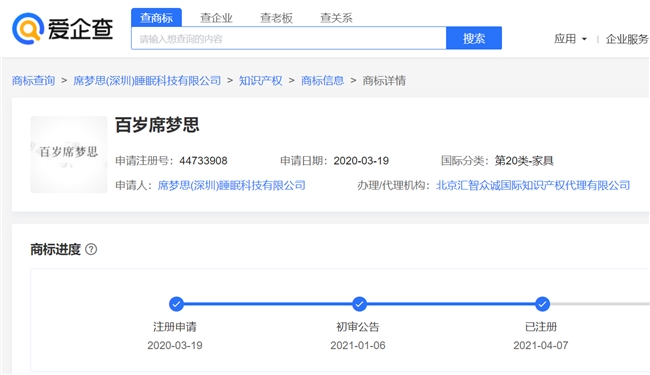Screen dimensions: 650x375
Task: Click the 初审公告 checkmark step marker
Action: (359, 304)
